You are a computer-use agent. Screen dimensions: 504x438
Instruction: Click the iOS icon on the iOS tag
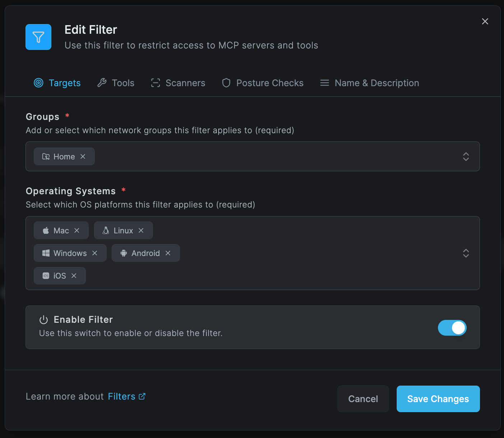(46, 275)
